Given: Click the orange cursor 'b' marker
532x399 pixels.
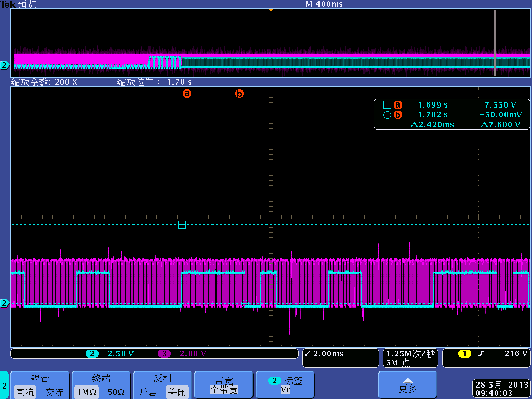Looking at the screenshot, I should click(x=240, y=94).
